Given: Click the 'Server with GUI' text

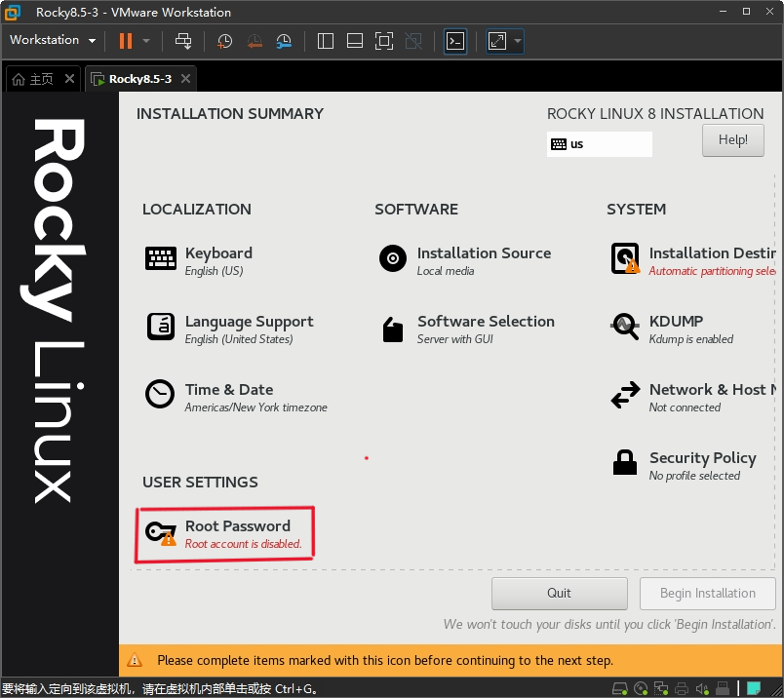Looking at the screenshot, I should coord(455,339).
